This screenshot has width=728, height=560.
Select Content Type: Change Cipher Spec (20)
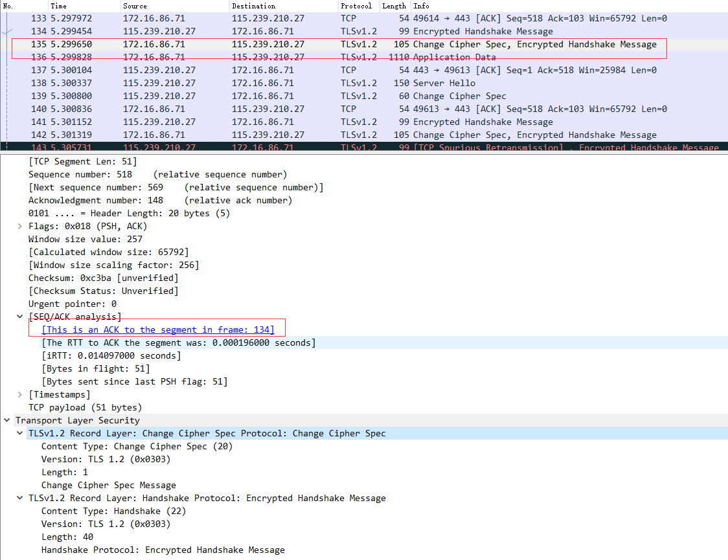(137, 446)
